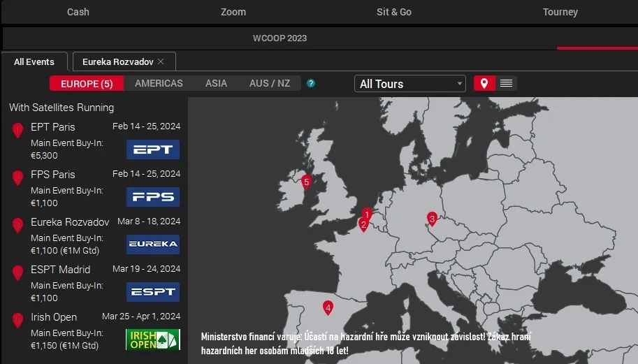638x364 pixels.
Task: Switch to the Zoom tab
Action: click(x=233, y=12)
